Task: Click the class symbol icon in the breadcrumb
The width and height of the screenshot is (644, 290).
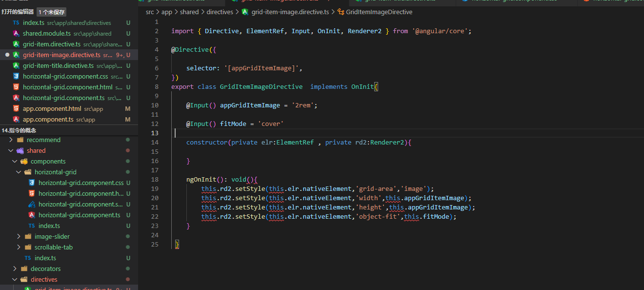Action: [x=341, y=12]
